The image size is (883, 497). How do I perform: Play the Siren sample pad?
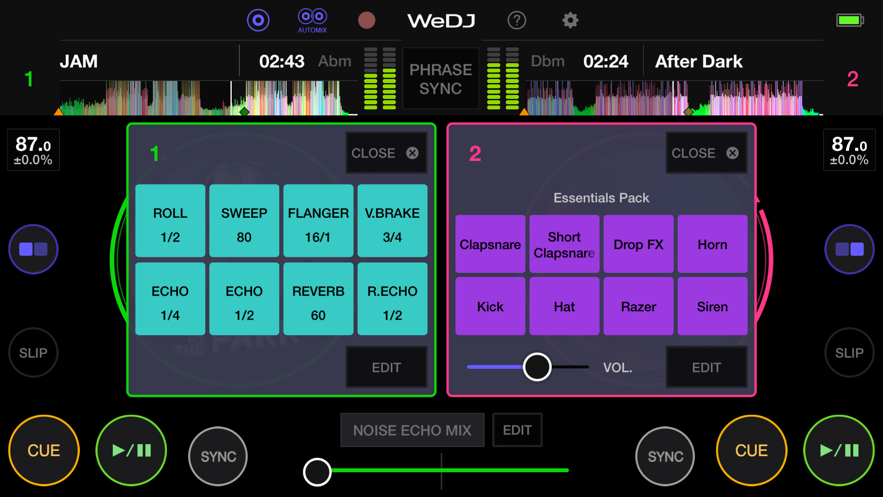click(712, 306)
